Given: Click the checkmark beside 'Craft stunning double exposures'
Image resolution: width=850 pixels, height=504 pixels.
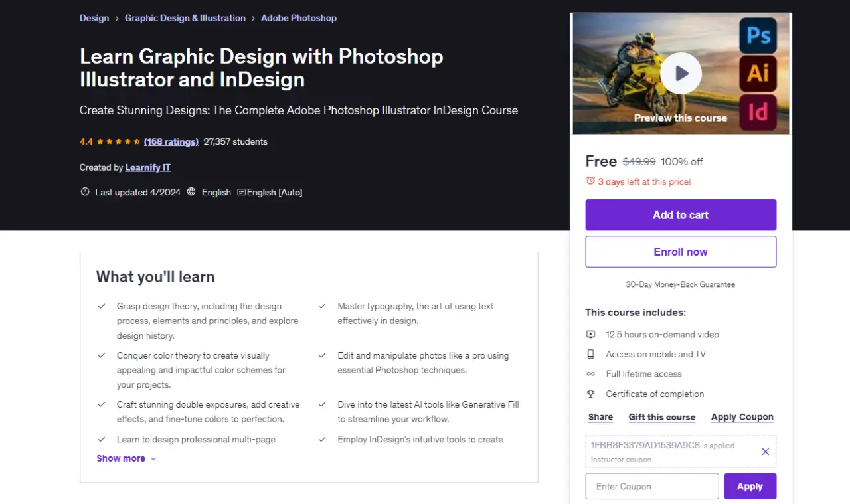Looking at the screenshot, I should pos(102,404).
